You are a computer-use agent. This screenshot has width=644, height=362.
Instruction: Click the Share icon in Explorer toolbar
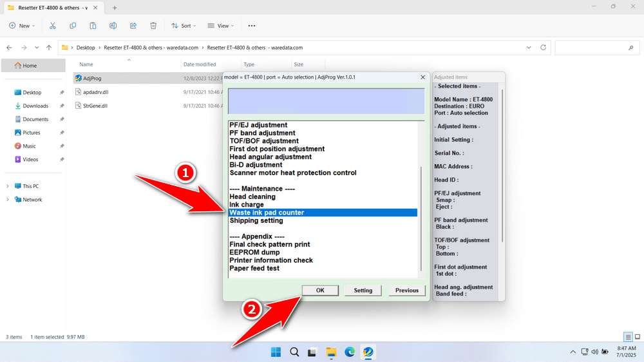point(133,26)
